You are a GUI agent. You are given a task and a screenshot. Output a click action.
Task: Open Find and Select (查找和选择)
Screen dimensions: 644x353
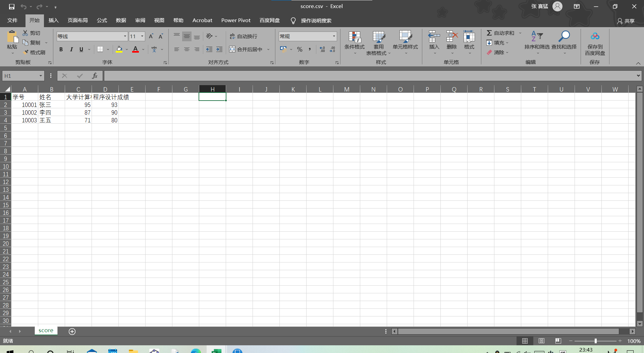coord(564,43)
